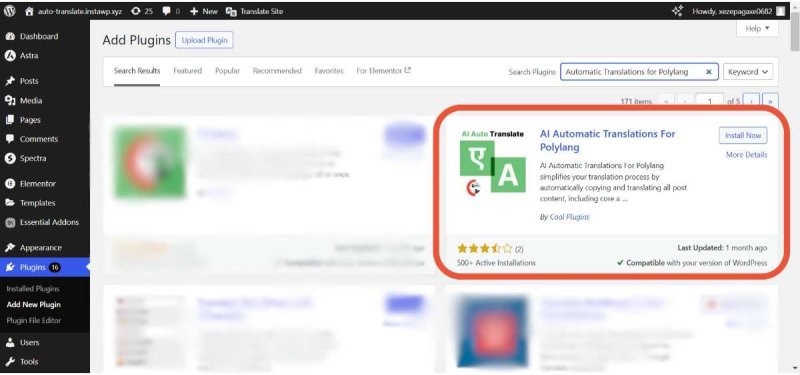
Task: Open the comments bubble in admin bar
Action: click(x=171, y=11)
